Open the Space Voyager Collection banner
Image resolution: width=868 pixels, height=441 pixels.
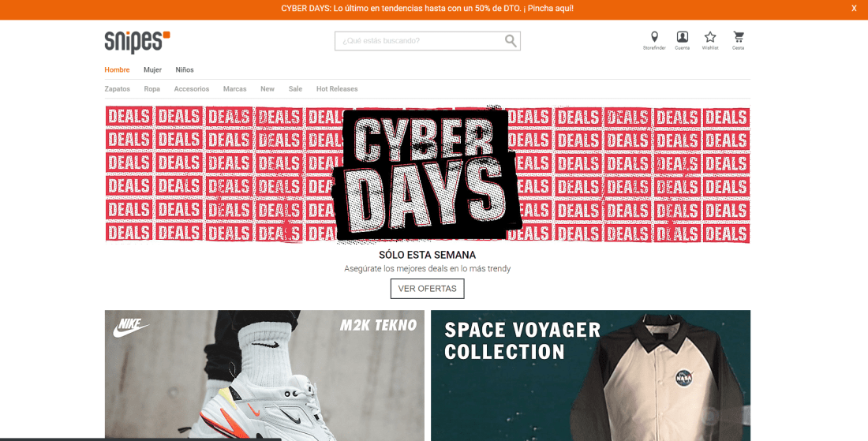click(x=591, y=376)
